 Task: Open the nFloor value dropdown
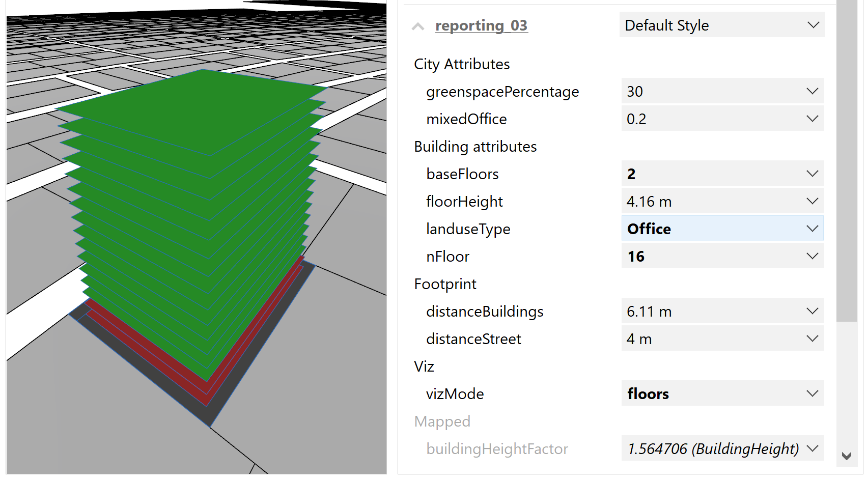coord(811,256)
